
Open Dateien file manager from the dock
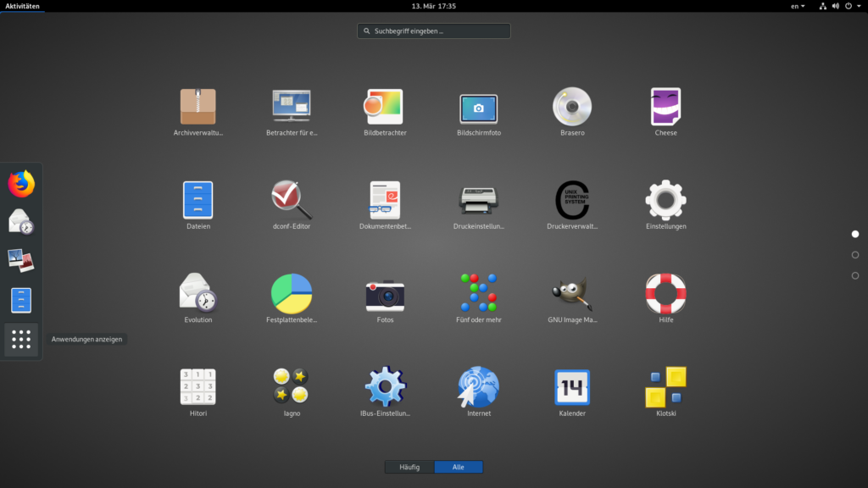(x=21, y=300)
